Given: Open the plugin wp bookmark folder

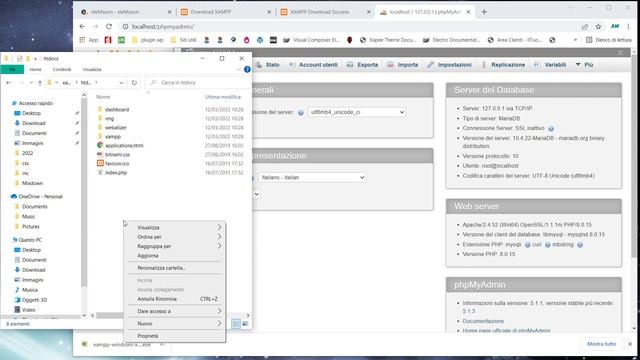Looking at the screenshot, I should (x=147, y=40).
